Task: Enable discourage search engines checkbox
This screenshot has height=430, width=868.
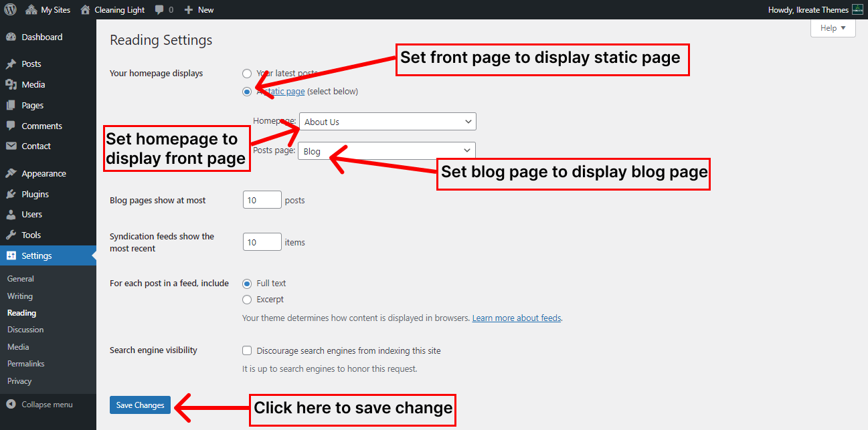Action: [x=247, y=350]
